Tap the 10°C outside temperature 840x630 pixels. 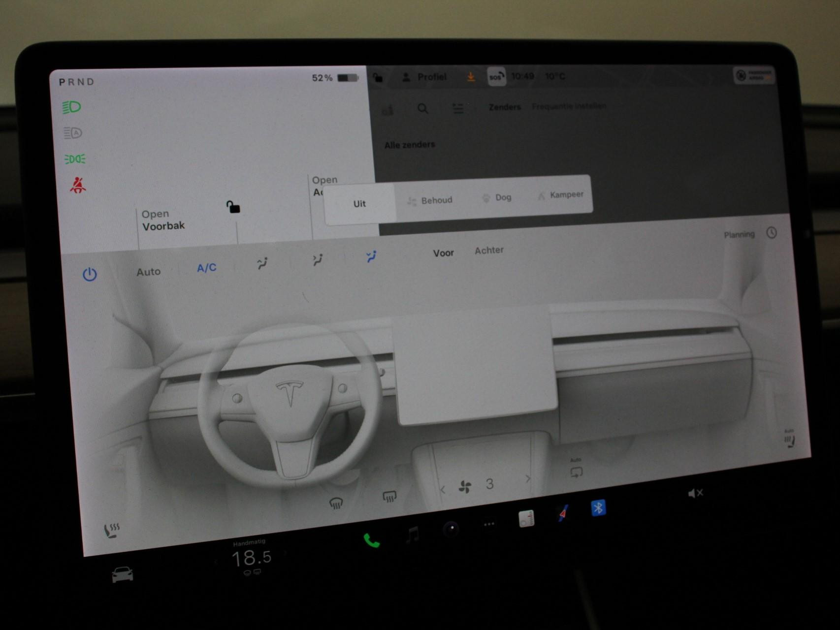click(555, 76)
